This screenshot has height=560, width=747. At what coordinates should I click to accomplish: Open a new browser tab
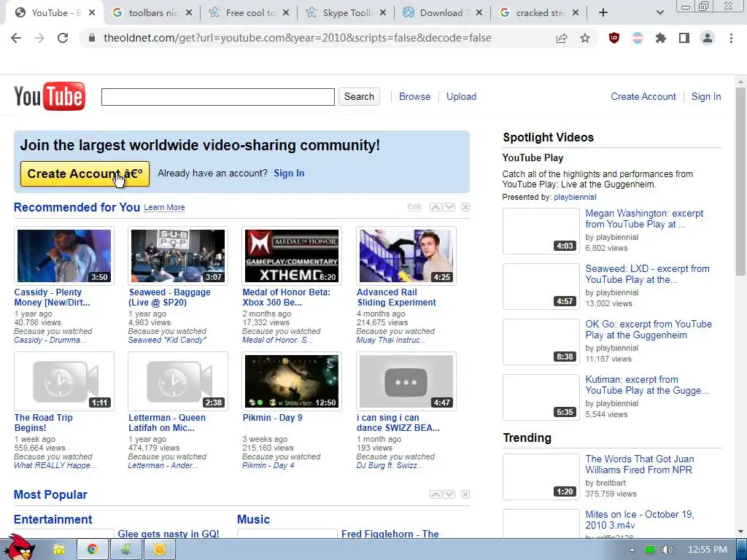pyautogui.click(x=603, y=13)
